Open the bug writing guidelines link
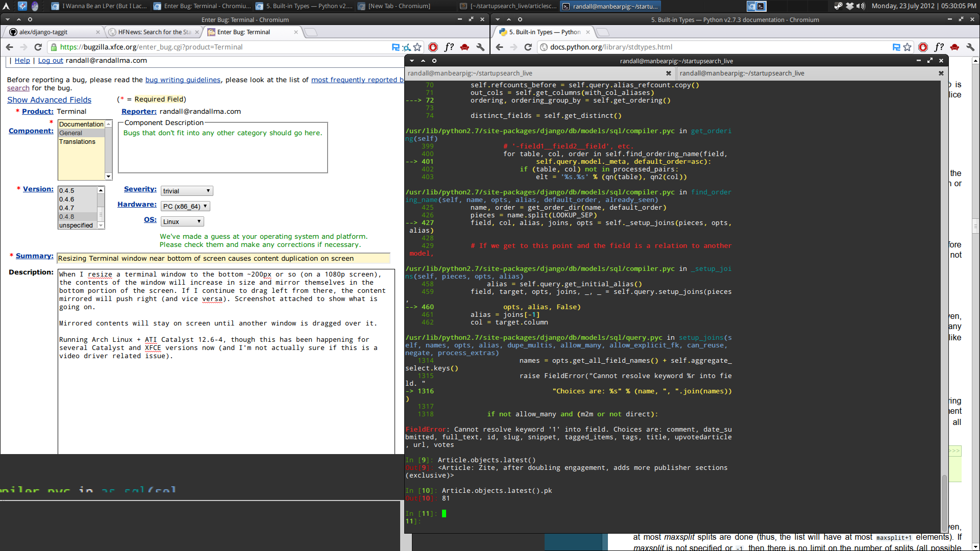The image size is (980, 551). [183, 80]
